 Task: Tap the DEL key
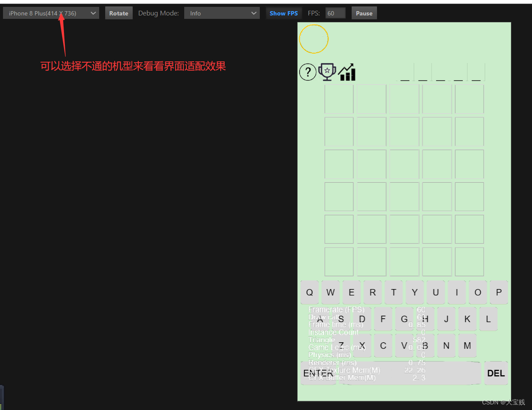[x=496, y=373]
